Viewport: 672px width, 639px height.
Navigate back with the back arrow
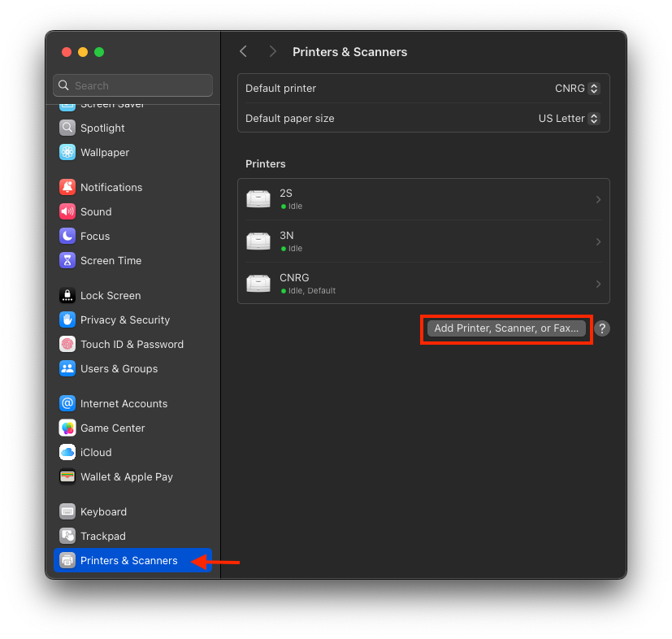[243, 51]
